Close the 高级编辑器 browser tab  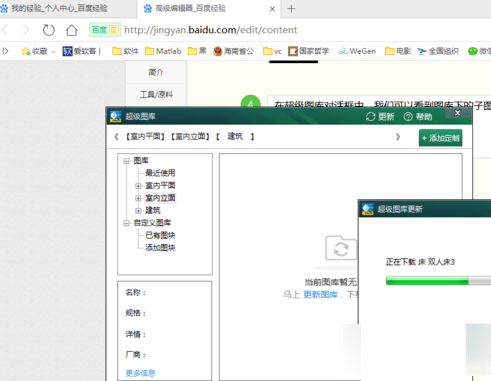[x=272, y=9]
